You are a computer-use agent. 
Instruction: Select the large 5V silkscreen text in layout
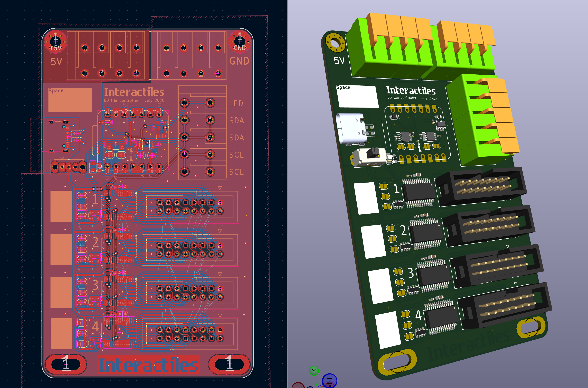click(56, 62)
